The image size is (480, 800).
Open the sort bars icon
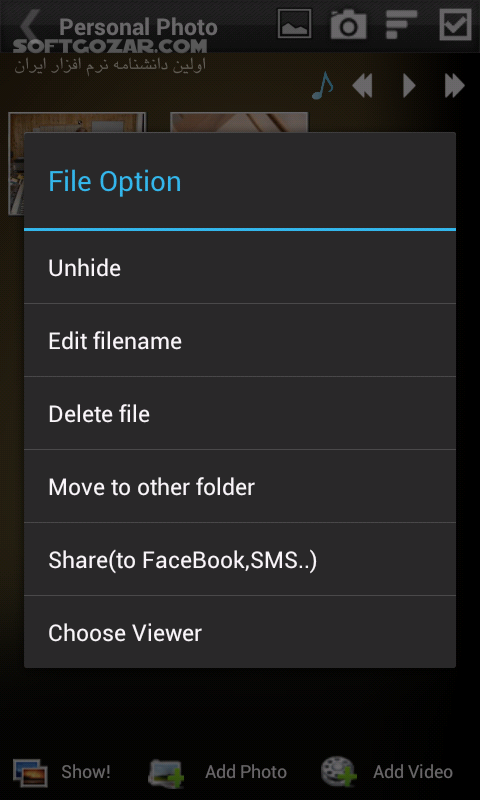[x=401, y=24]
